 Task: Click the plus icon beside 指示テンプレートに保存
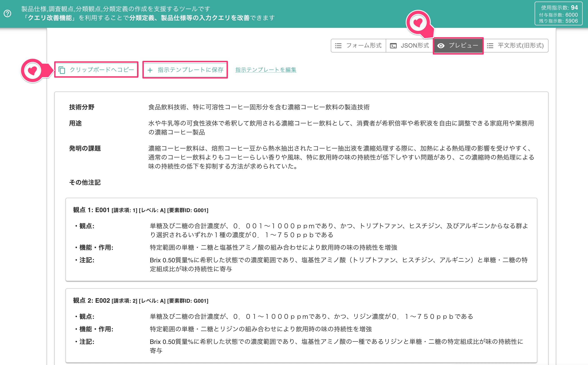coord(150,70)
